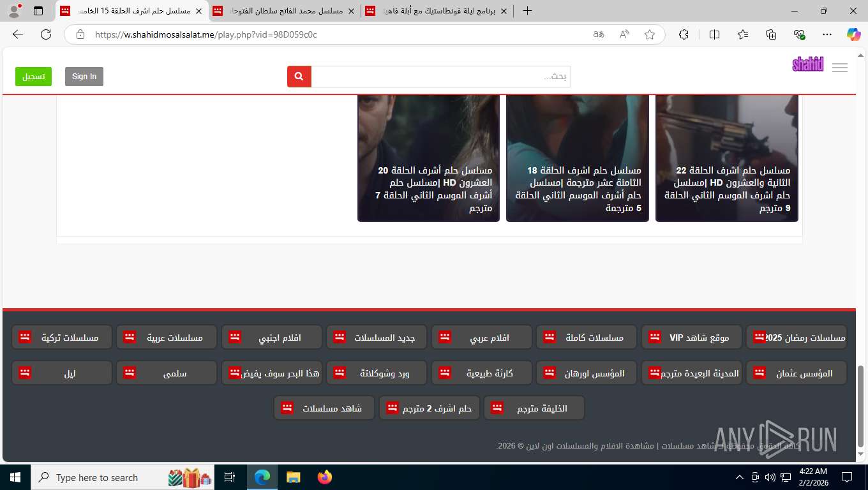Close the حلم اشرف الحلقة 15 tab
The image size is (868, 490).
click(198, 11)
